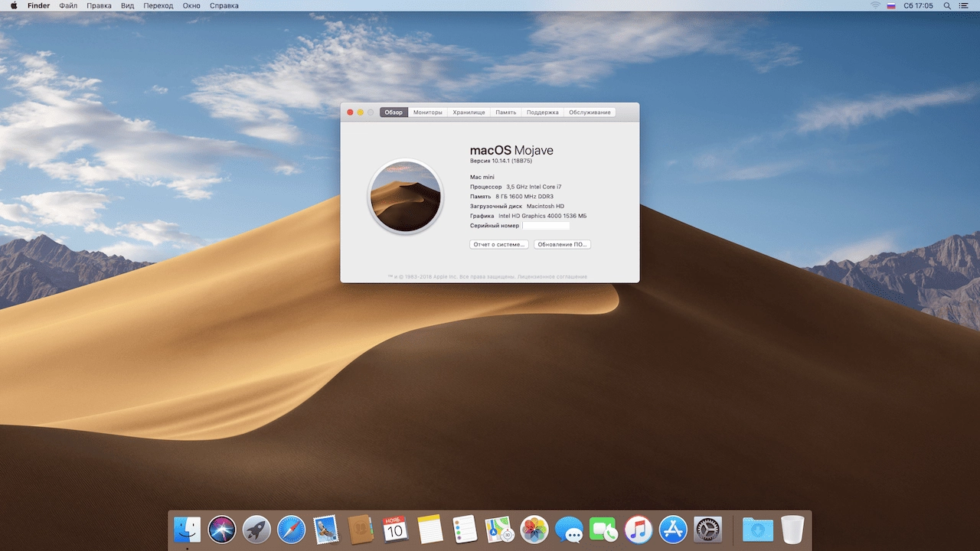Open the Downloads folder in Dock
Viewport: 980px width, 551px height.
(x=758, y=529)
